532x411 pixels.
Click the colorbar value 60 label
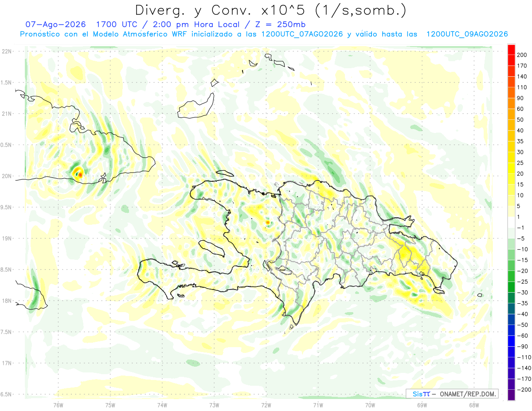pyautogui.click(x=521, y=109)
